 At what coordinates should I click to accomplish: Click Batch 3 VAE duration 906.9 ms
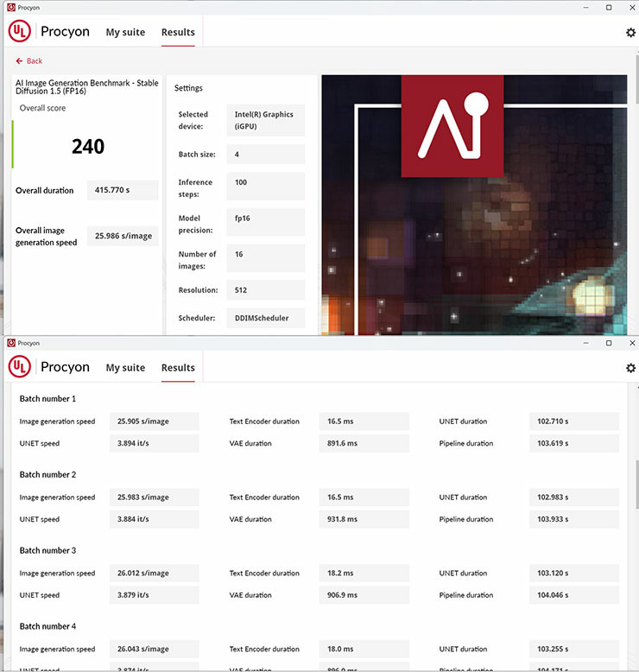[x=364, y=595]
